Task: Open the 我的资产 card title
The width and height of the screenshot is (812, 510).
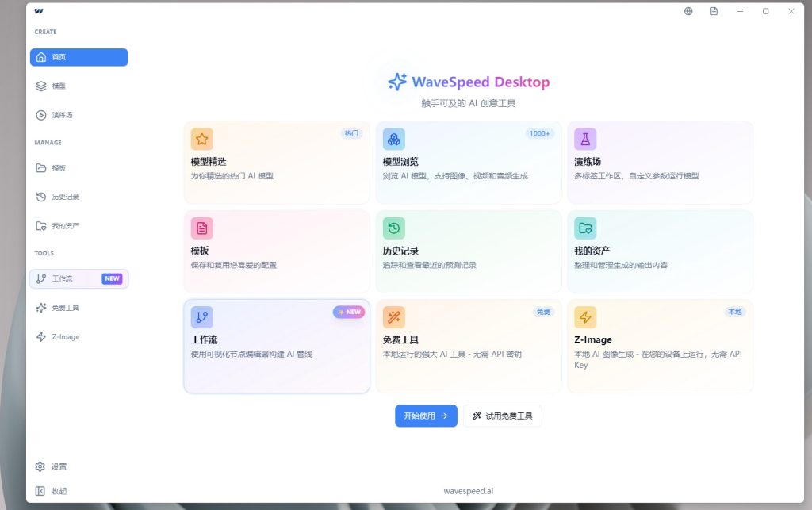Action: tap(592, 251)
